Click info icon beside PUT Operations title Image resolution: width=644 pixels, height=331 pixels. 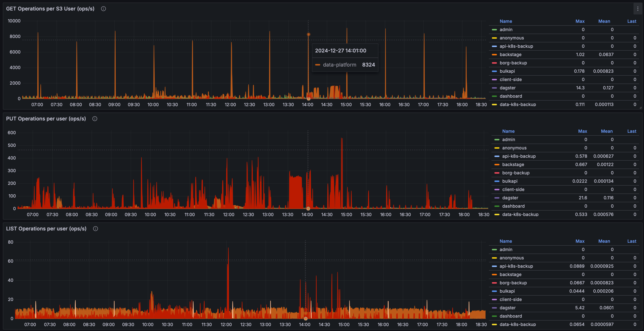[x=95, y=119]
